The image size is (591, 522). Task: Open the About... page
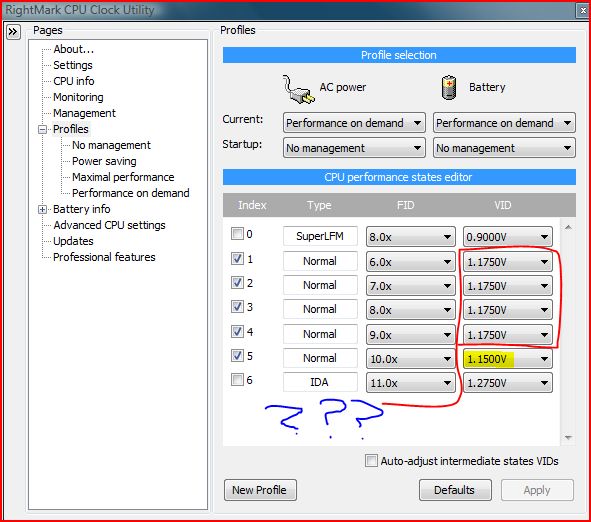[73, 49]
